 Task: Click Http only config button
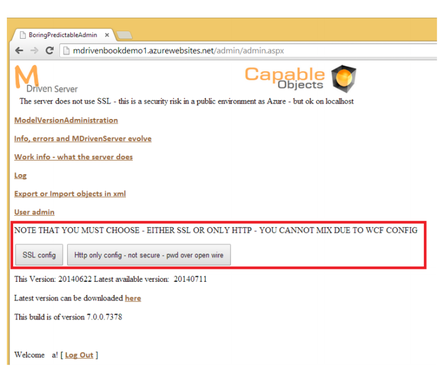tap(149, 255)
